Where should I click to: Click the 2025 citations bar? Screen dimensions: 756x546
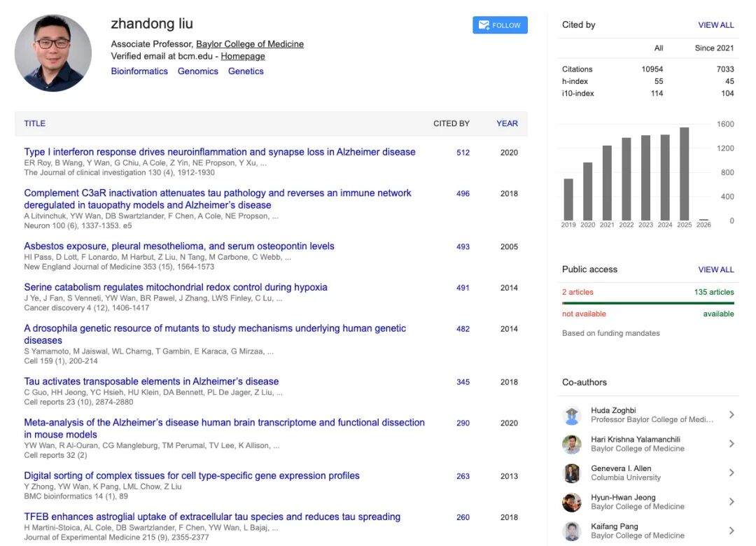click(684, 174)
